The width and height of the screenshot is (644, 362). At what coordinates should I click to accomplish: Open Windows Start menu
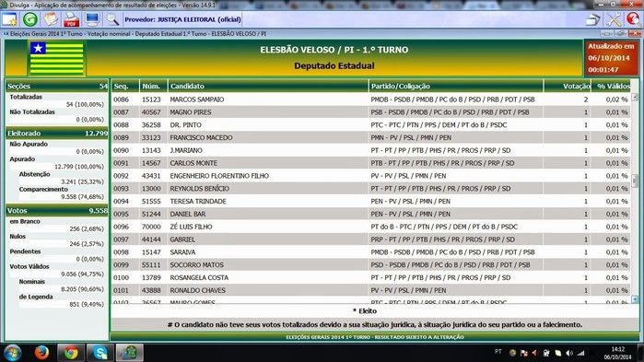[x=12, y=353]
